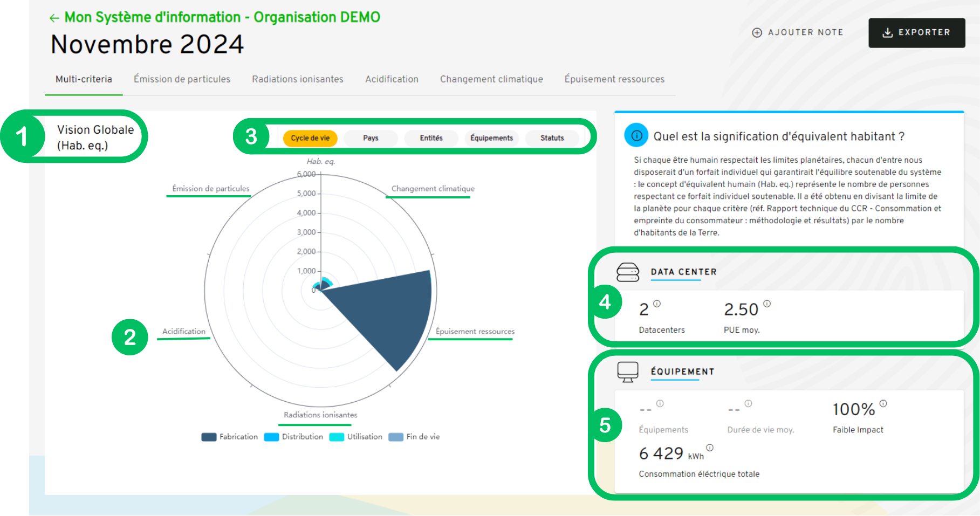Click the Équipement monitor icon
The image size is (980, 516).
tap(628, 372)
